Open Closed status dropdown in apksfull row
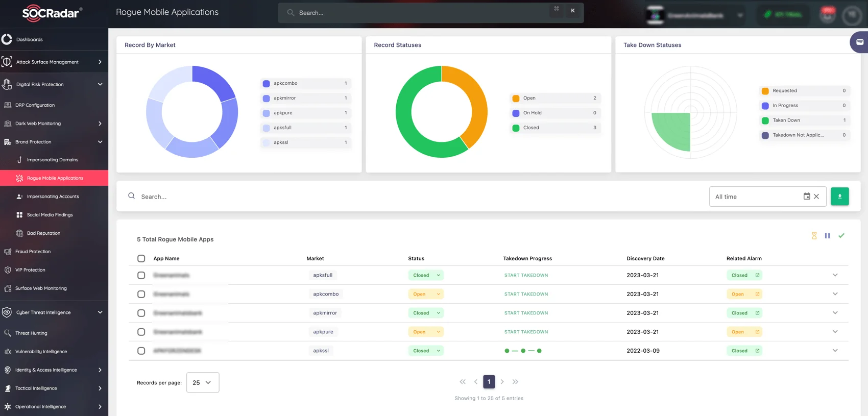Image resolution: width=868 pixels, height=416 pixels. tap(426, 275)
